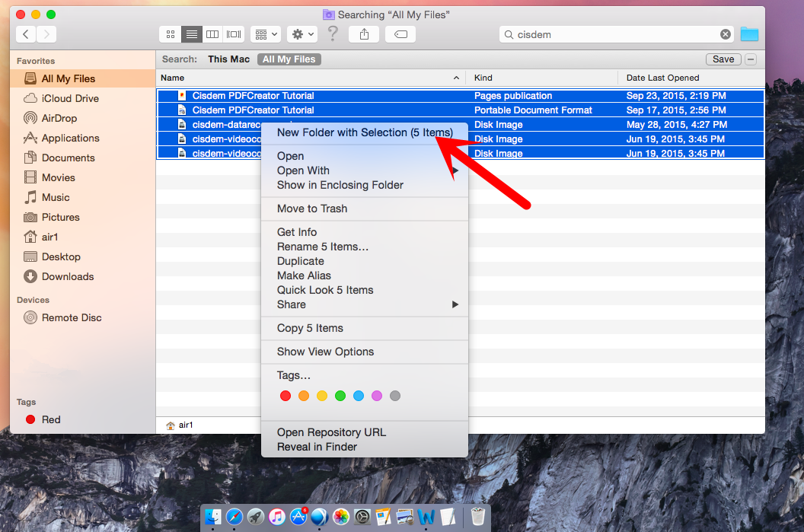
Task: Choose Show in Enclosing Folder
Action: tap(365, 185)
